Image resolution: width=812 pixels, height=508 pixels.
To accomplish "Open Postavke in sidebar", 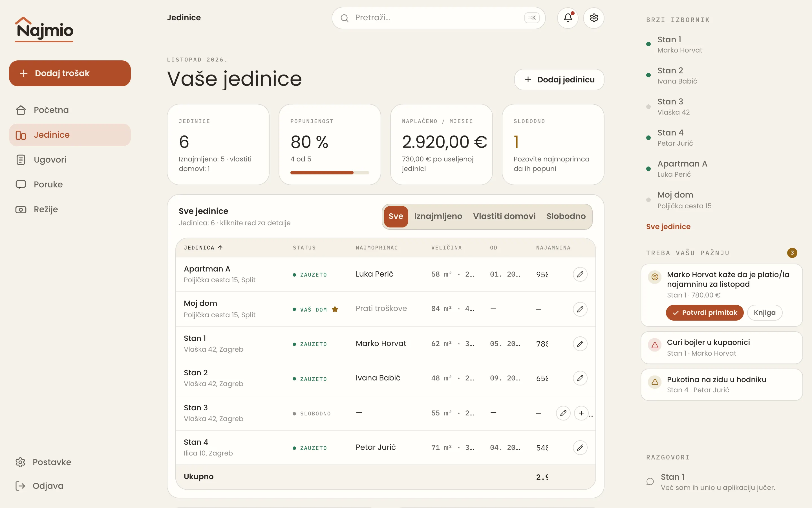I will [70, 462].
